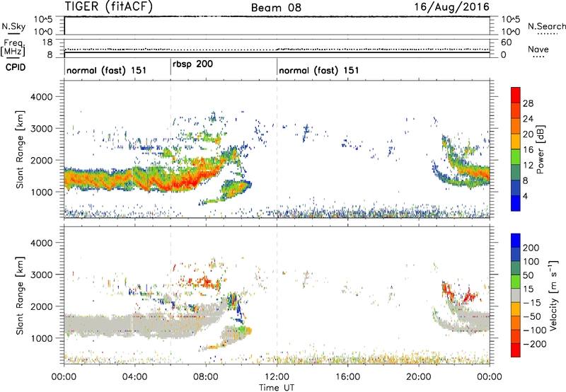Click the '28' tick on the Power colorbar
This screenshot has height=392, width=566.
pyautogui.click(x=528, y=103)
